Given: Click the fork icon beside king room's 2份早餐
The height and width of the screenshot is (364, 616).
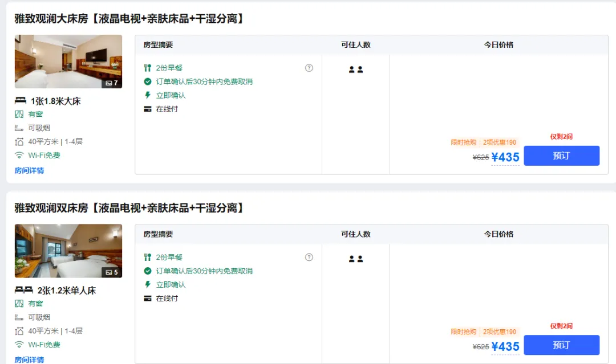Looking at the screenshot, I should [x=148, y=68].
